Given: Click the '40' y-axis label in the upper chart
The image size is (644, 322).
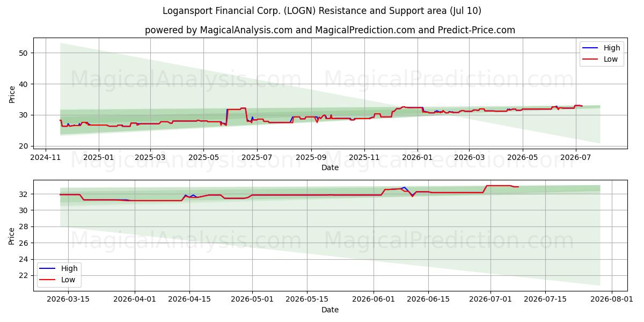Looking at the screenshot, I should click(24, 84).
